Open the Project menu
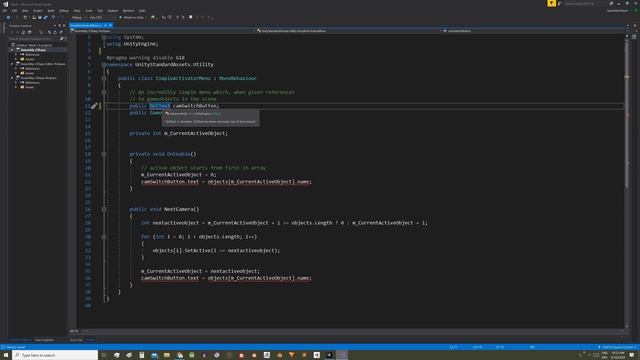The width and height of the screenshot is (640, 360). coord(38,11)
